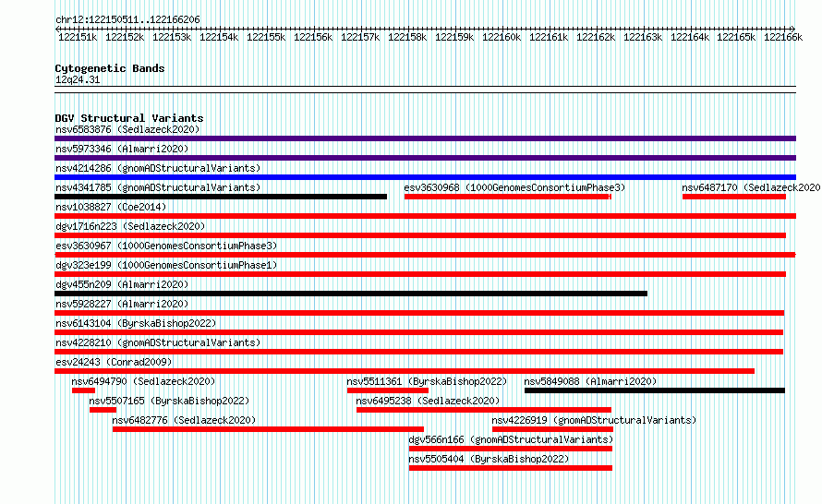The height and width of the screenshot is (504, 822).
Task: Click the 12q24.31 cytogenetic band bar
Action: pos(425,90)
